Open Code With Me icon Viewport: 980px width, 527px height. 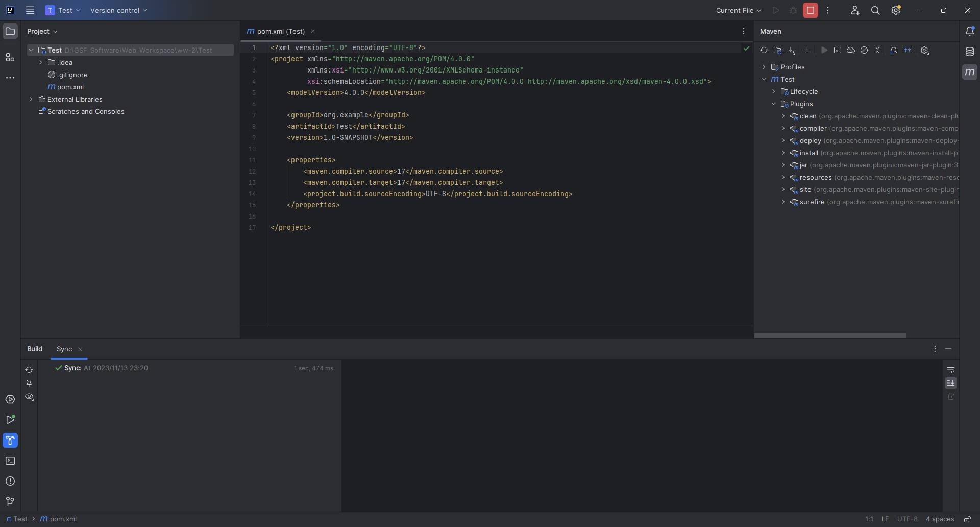(855, 10)
